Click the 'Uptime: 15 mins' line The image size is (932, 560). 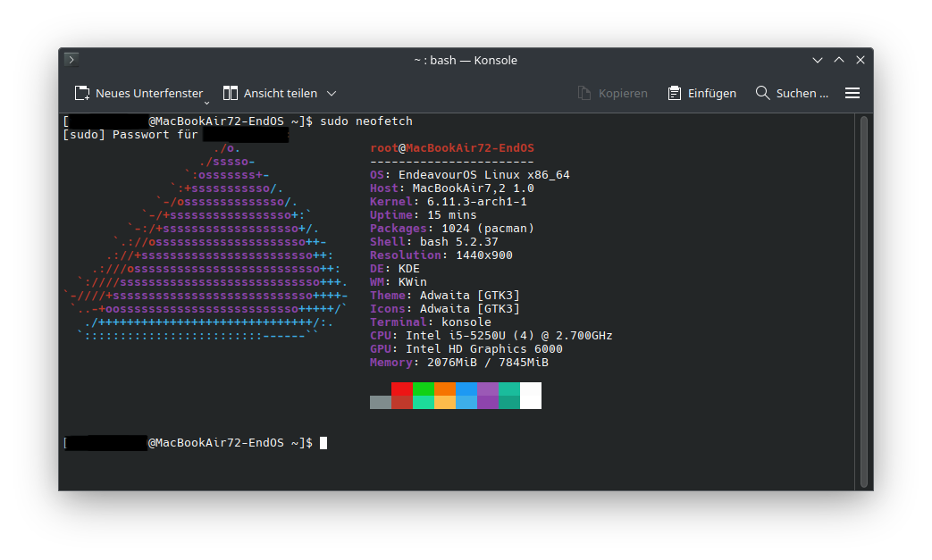[424, 215]
